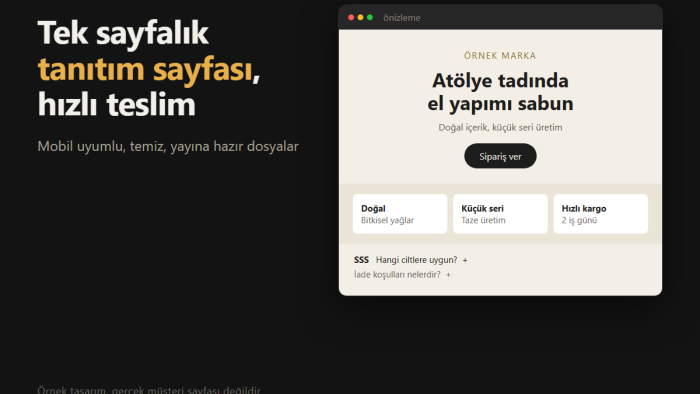Expand the 'Hangi ciltlere uygun?' FAQ question
The height and width of the screenshot is (394, 700).
tap(421, 260)
